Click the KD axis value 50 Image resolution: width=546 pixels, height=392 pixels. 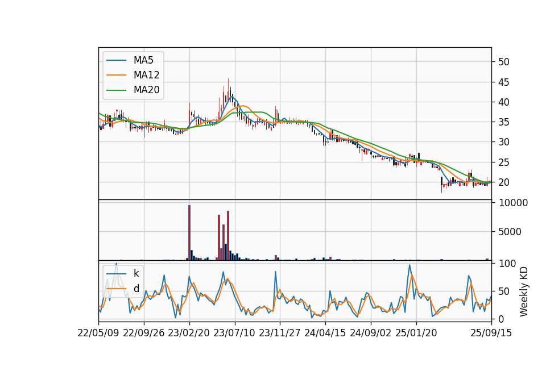coord(504,291)
